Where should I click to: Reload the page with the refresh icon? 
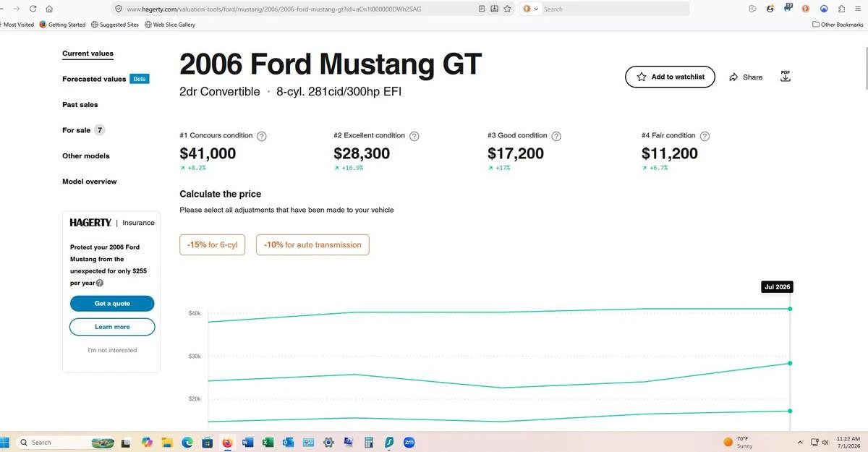click(33, 9)
